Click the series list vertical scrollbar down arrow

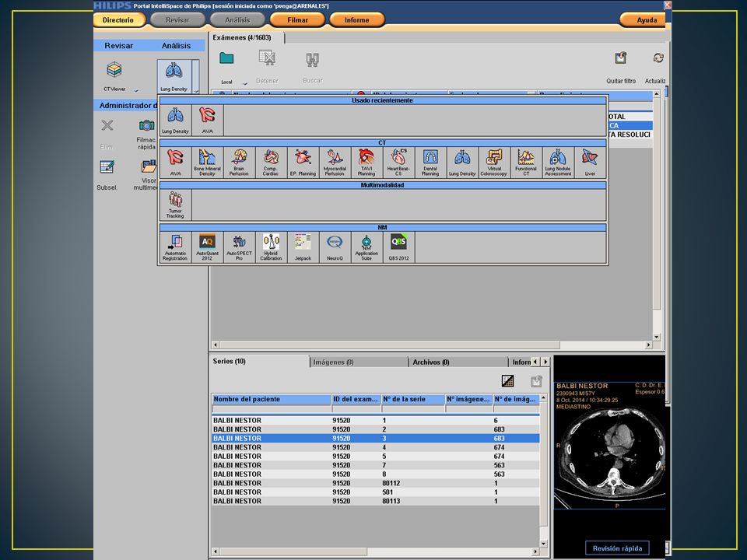(x=544, y=544)
